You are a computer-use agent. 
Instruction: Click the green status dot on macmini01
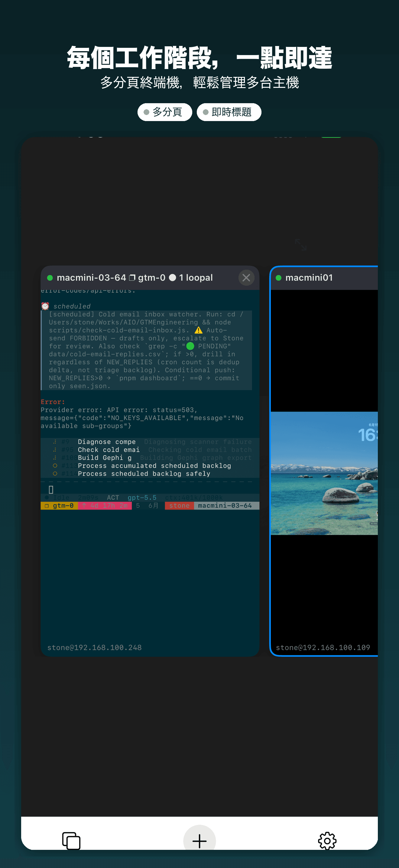coord(279,278)
